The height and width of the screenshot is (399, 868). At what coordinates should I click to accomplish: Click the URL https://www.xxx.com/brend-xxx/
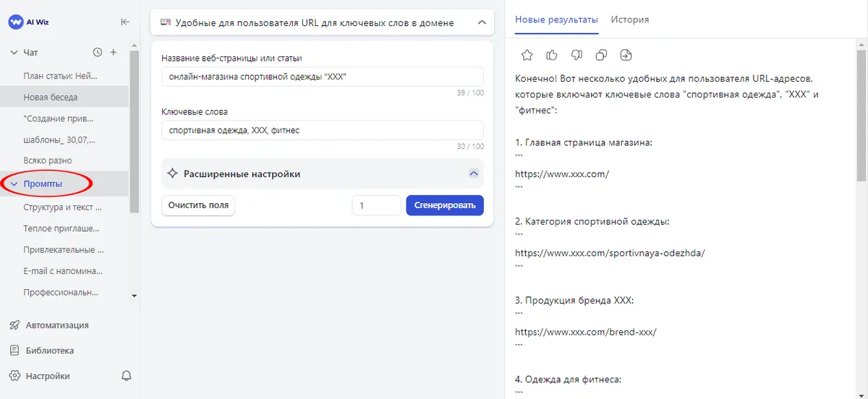(586, 332)
